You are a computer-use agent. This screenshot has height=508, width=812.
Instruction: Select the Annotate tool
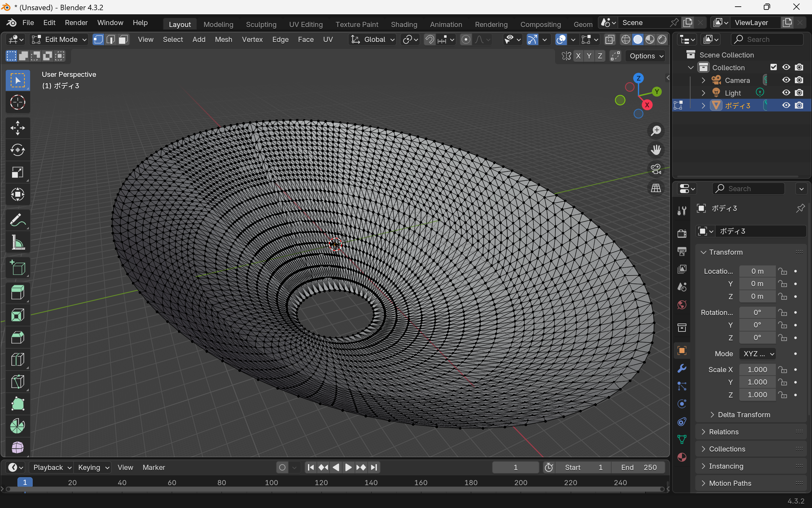[x=18, y=220]
